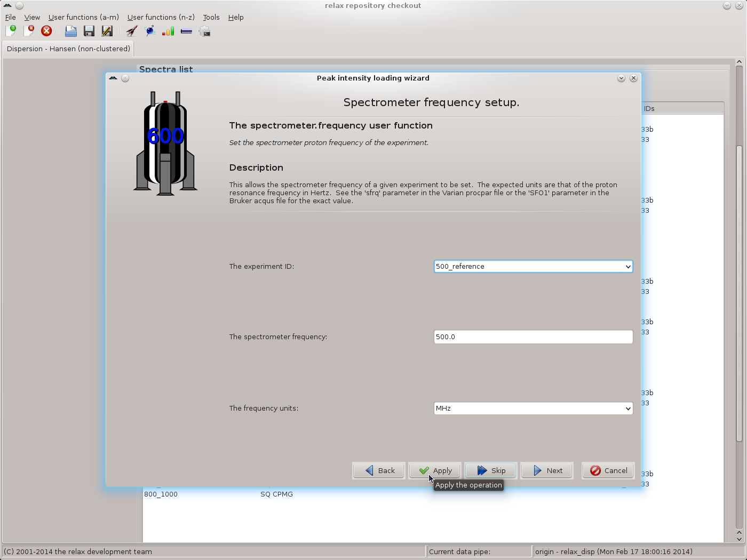Click the main window vertical scrollbar
The height and width of the screenshot is (560, 747).
(x=739, y=293)
